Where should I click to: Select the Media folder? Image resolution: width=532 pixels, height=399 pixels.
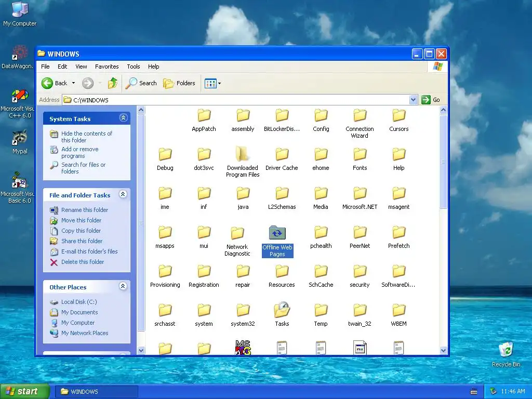(x=321, y=198)
